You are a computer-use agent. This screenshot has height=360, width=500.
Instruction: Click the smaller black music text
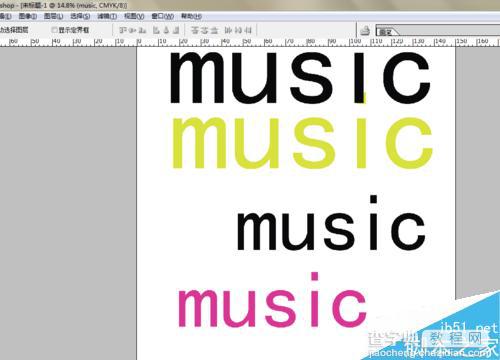click(331, 223)
